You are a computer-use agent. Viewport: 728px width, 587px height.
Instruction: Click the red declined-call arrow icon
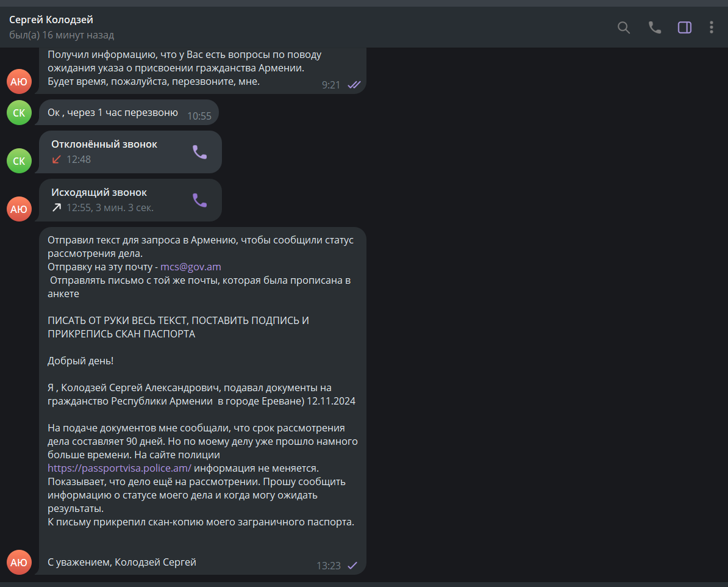(57, 159)
